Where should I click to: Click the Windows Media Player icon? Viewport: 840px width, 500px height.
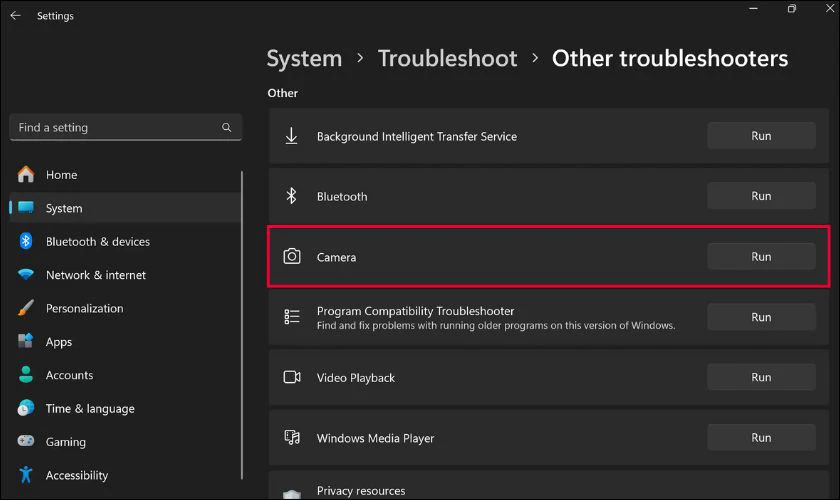(x=291, y=438)
